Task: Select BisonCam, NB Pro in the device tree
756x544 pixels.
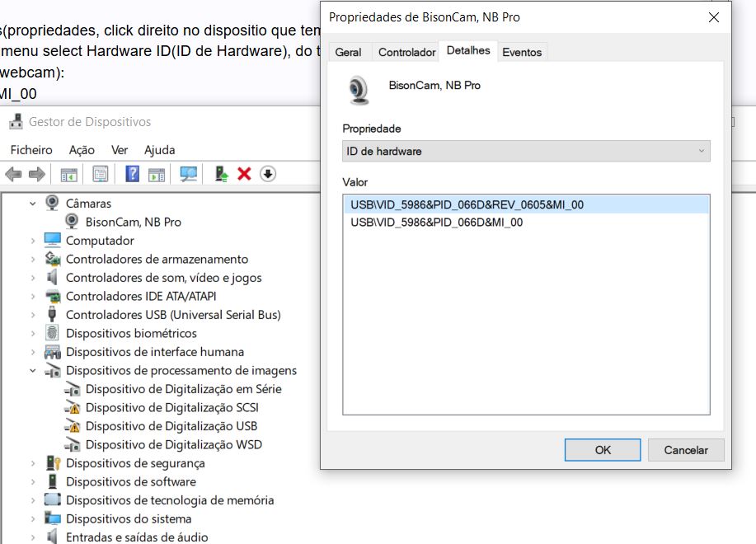Action: pos(133,222)
